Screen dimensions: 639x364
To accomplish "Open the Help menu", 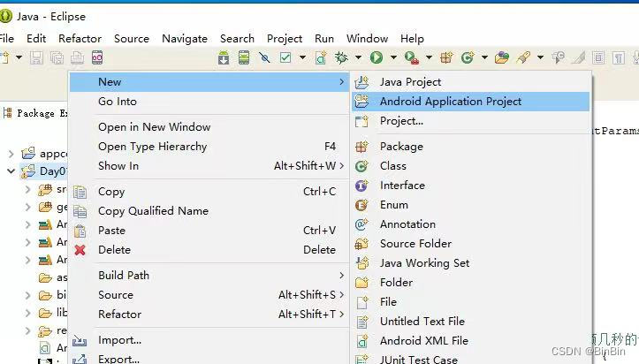I will [412, 39].
